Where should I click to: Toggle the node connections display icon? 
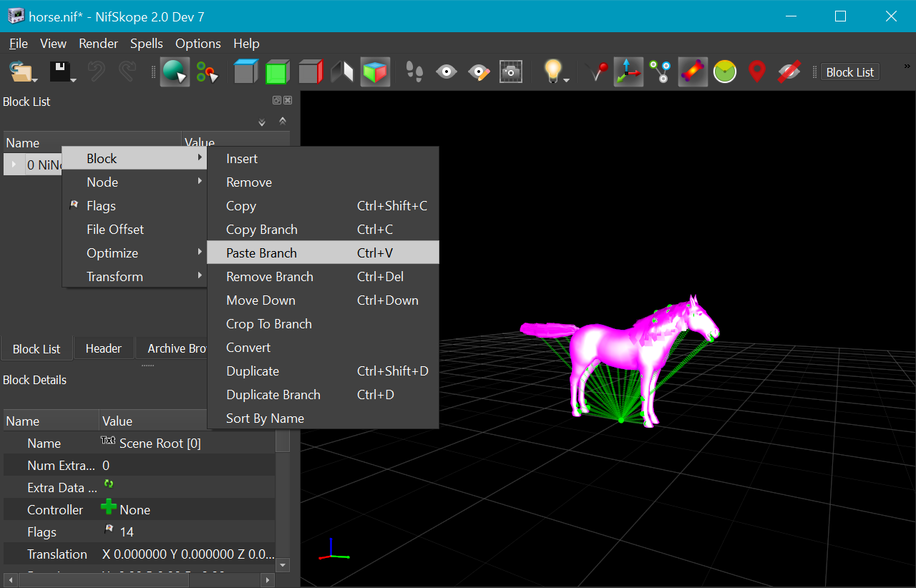point(660,72)
